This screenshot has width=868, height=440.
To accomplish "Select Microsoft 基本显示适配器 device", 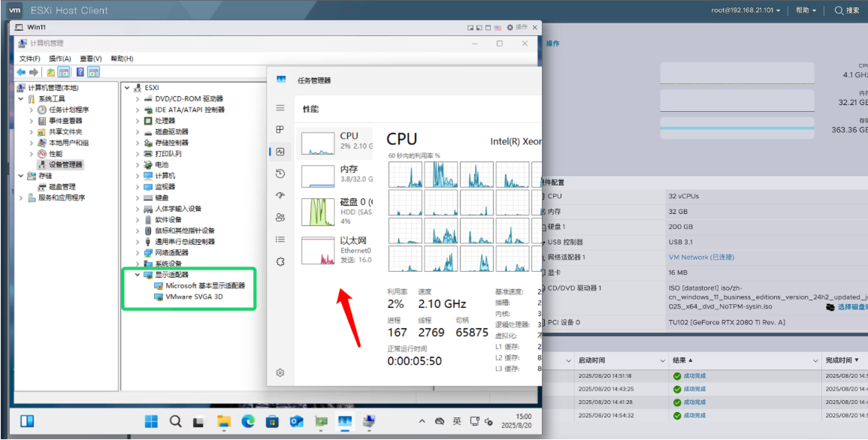I will [205, 286].
